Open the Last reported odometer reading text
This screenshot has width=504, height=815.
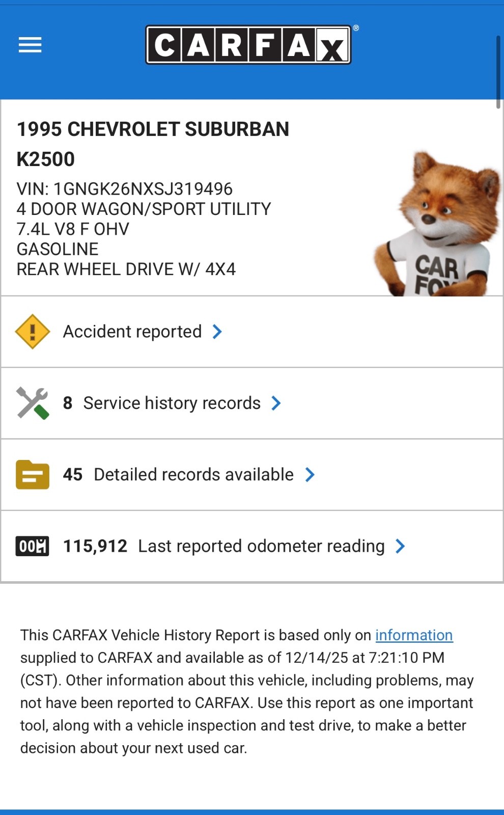pos(261,546)
